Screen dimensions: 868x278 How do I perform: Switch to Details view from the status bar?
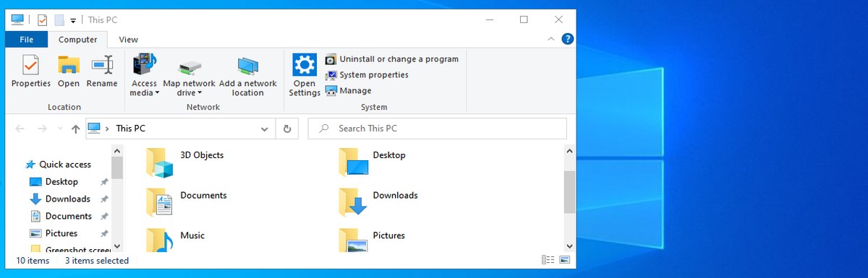548,260
